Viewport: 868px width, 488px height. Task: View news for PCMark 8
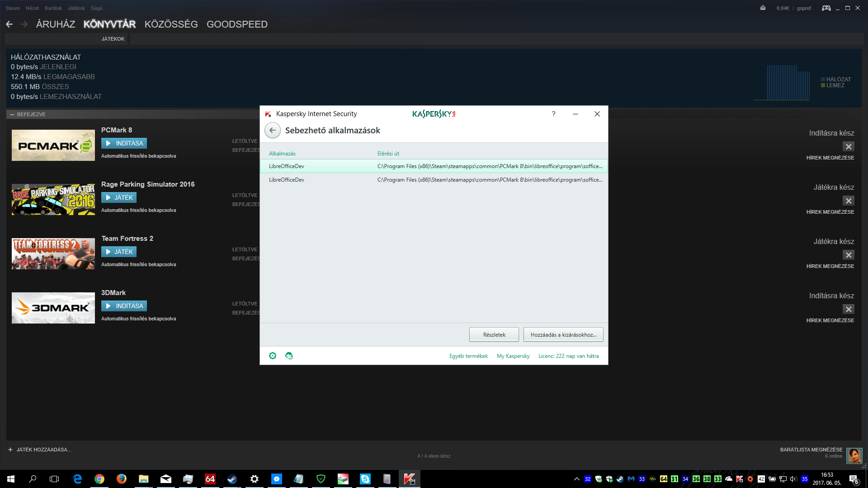click(830, 158)
